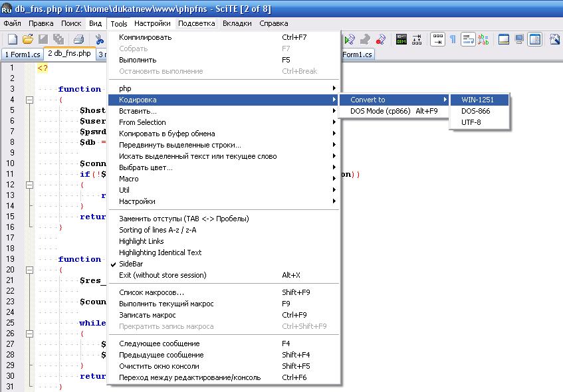Toggle end-of-line pilcrow marker button

(x=453, y=39)
